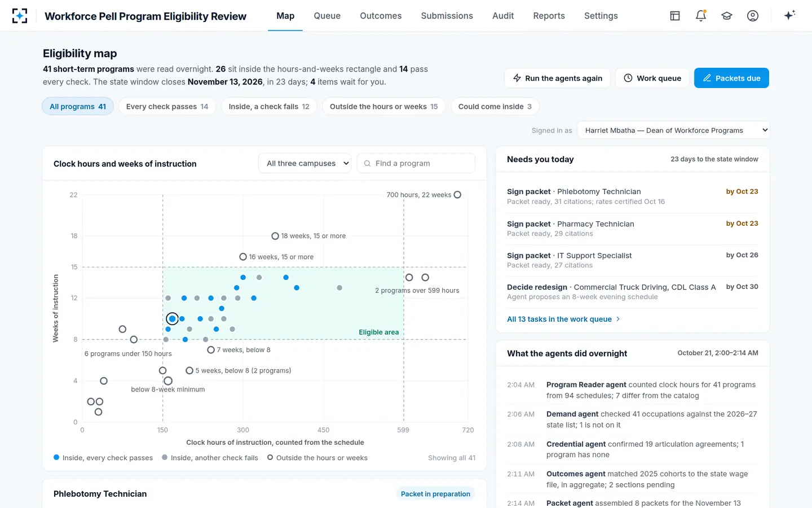The width and height of the screenshot is (812, 508).
Task: Open the Audit tab
Action: (503, 16)
